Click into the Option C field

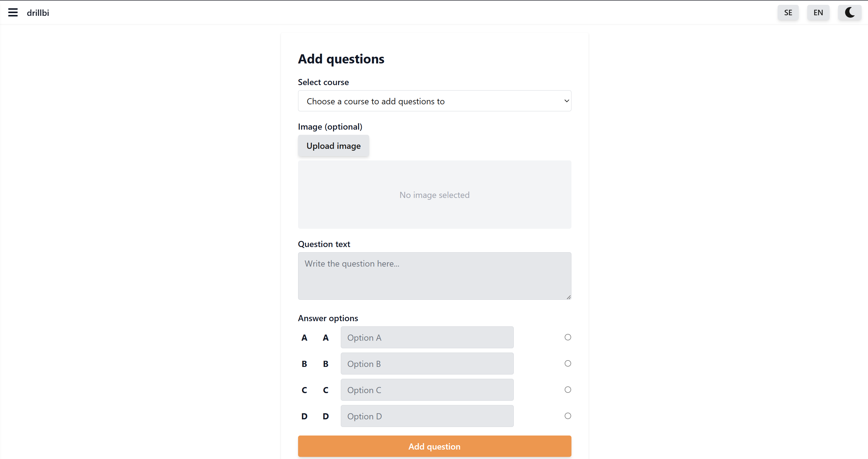427,390
